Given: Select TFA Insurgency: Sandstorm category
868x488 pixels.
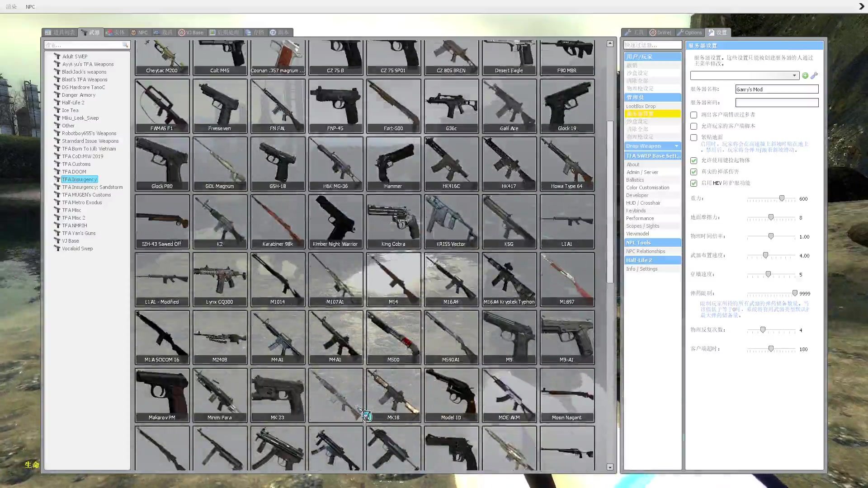Looking at the screenshot, I should click(x=92, y=187).
